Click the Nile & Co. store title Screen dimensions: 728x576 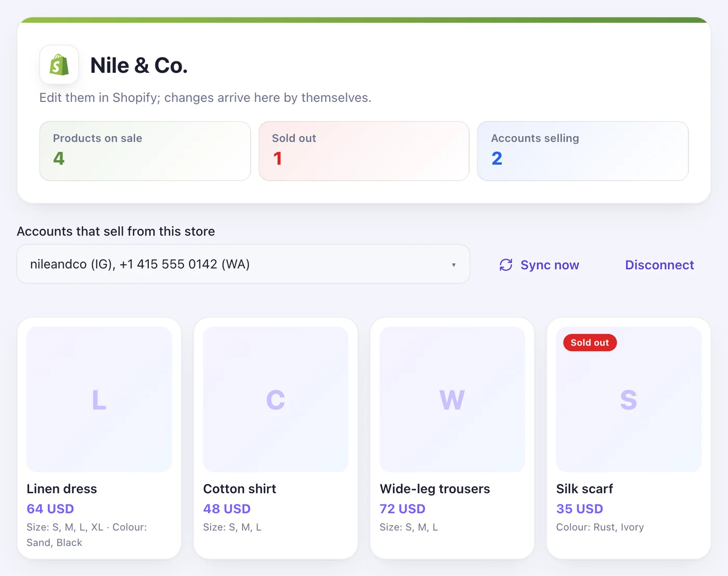[139, 66]
